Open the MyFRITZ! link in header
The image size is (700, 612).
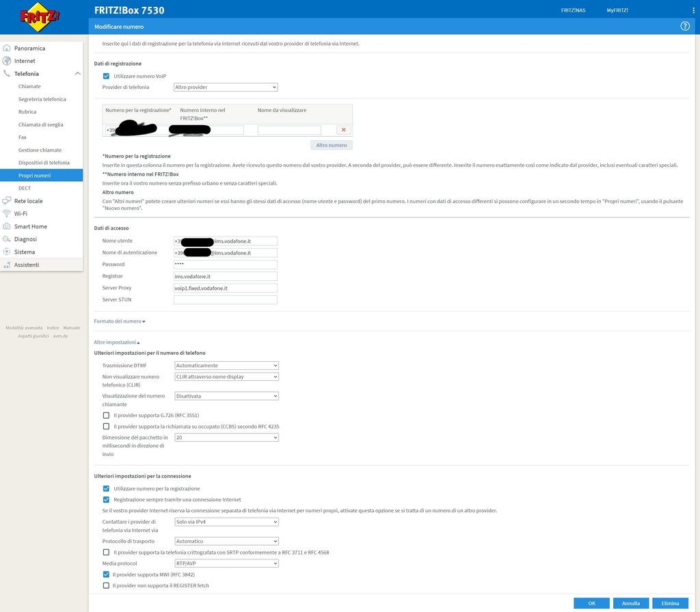pyautogui.click(x=617, y=10)
